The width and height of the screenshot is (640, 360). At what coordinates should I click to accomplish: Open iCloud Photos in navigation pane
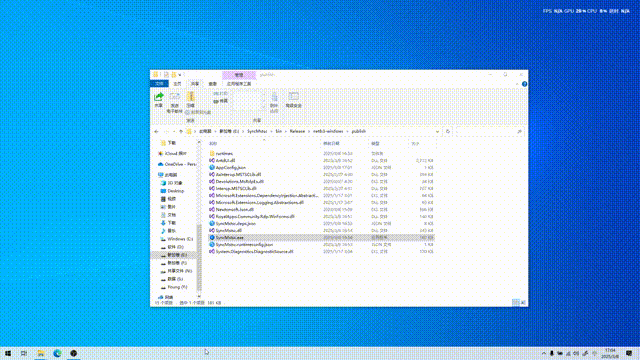click(x=176, y=153)
